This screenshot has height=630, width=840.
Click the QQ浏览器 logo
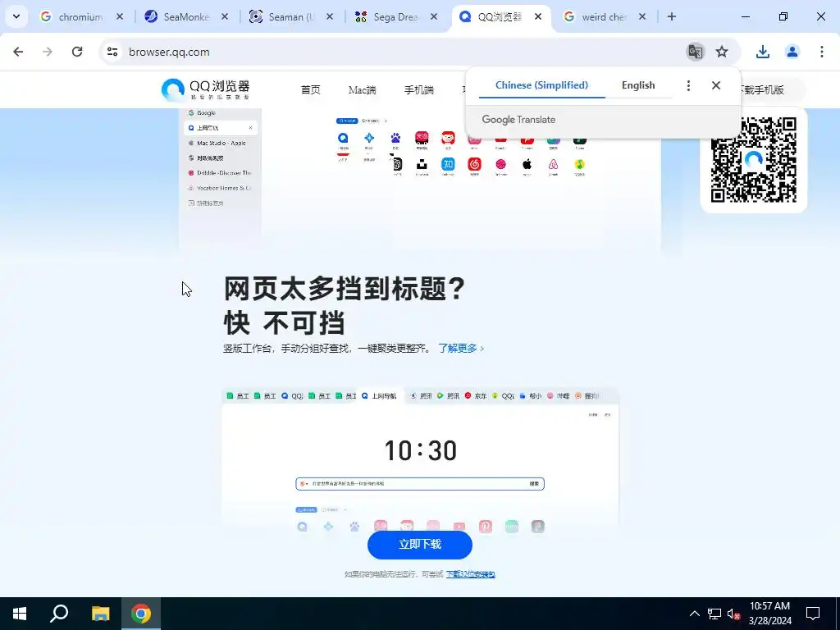tap(206, 89)
